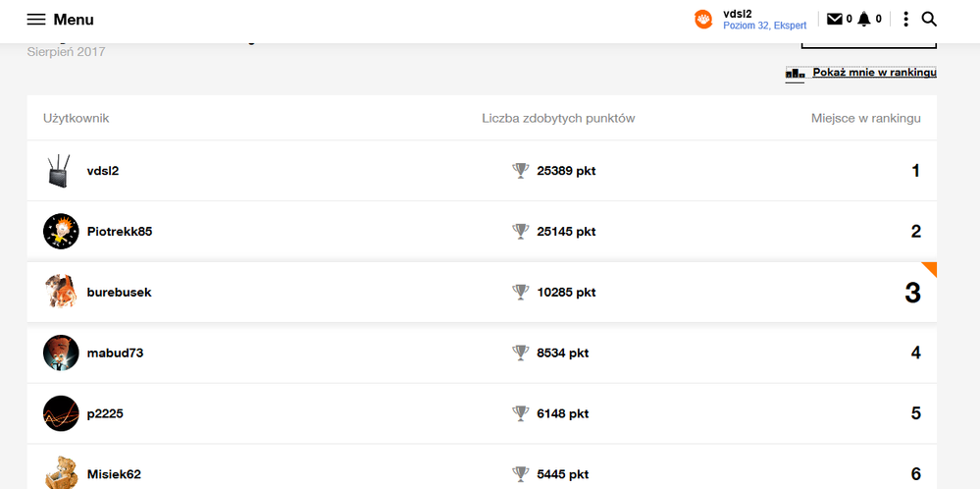
Task: Click 'Poziom 32, Ekspert' level text
Action: [x=764, y=26]
